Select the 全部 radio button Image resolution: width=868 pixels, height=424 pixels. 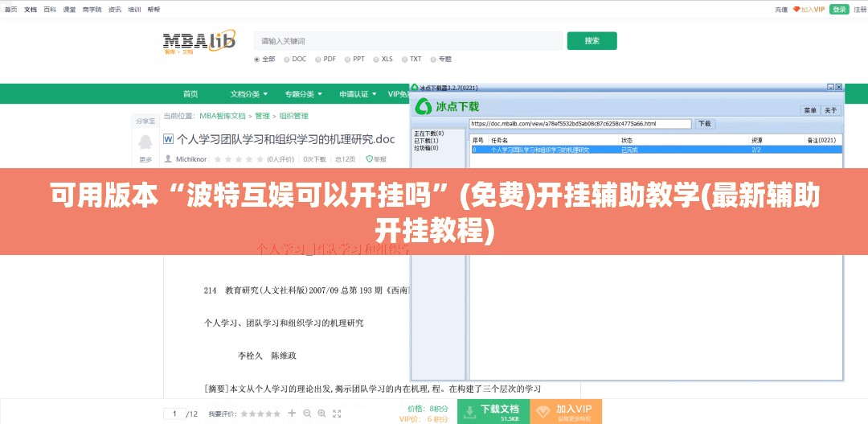click(257, 60)
